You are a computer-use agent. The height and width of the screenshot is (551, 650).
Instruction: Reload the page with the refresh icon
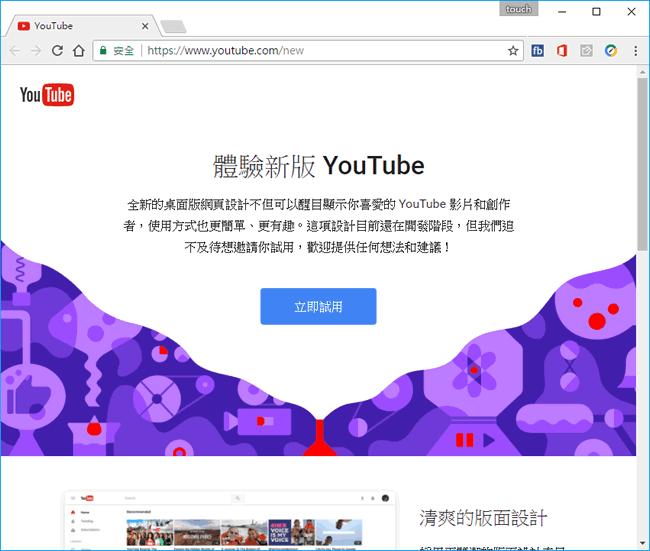57,50
